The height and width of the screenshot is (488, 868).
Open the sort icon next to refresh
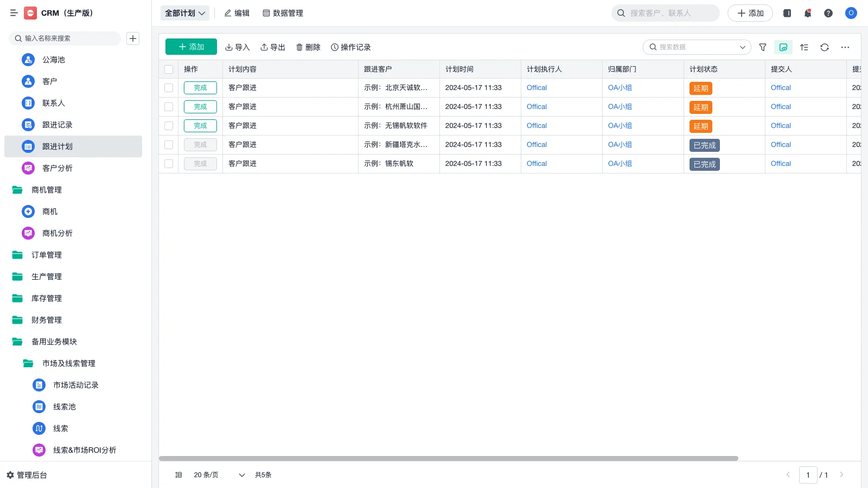804,47
